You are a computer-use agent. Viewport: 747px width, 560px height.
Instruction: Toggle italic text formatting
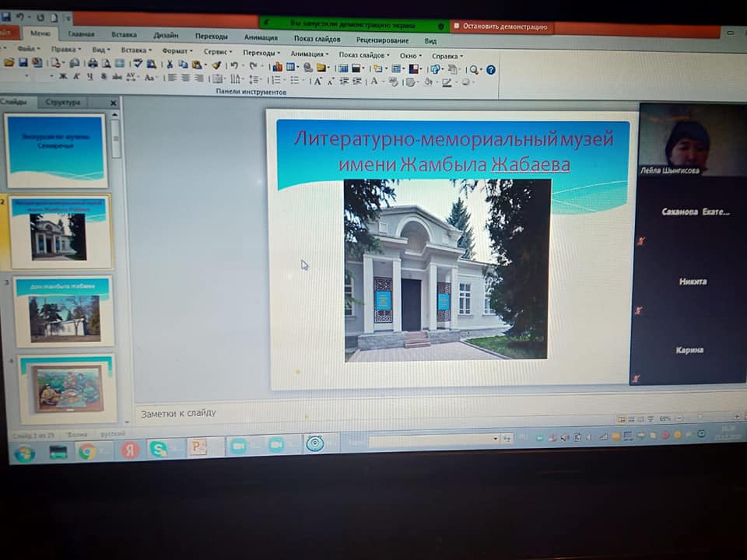click(x=76, y=76)
